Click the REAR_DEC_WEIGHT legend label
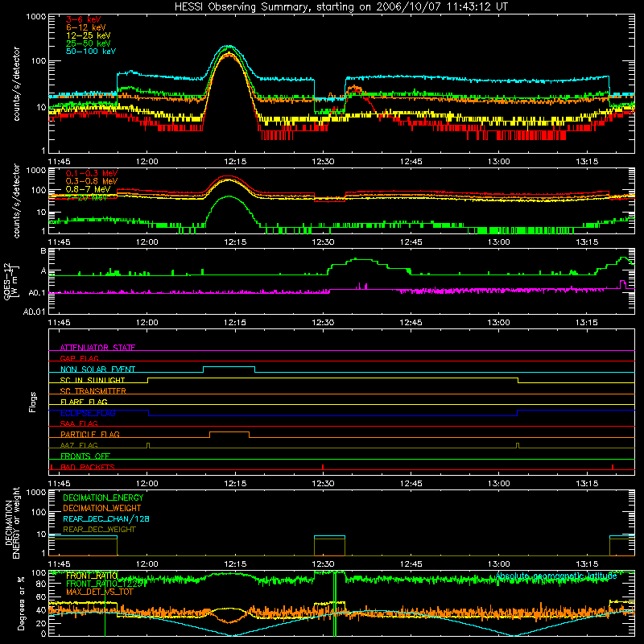The width and height of the screenshot is (644, 644). (99, 530)
